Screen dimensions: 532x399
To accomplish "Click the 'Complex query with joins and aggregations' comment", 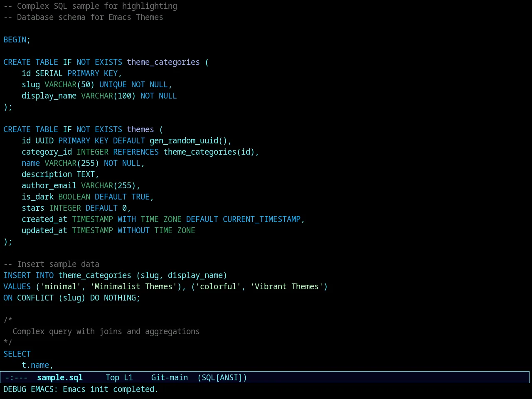I will click(106, 331).
